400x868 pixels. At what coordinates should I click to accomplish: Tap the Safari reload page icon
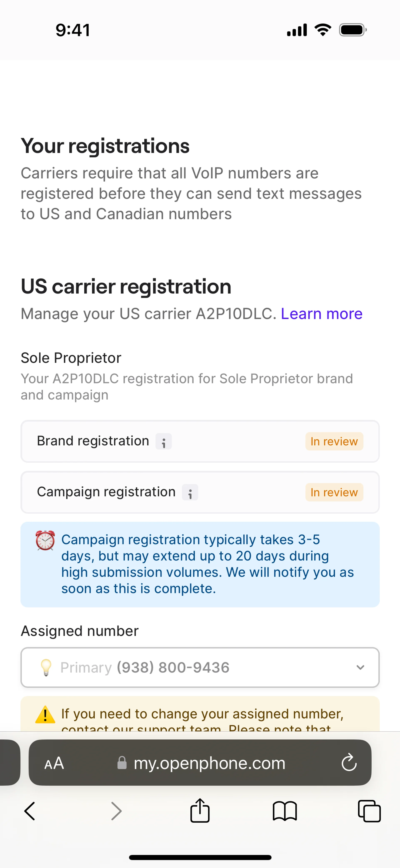pos(349,762)
